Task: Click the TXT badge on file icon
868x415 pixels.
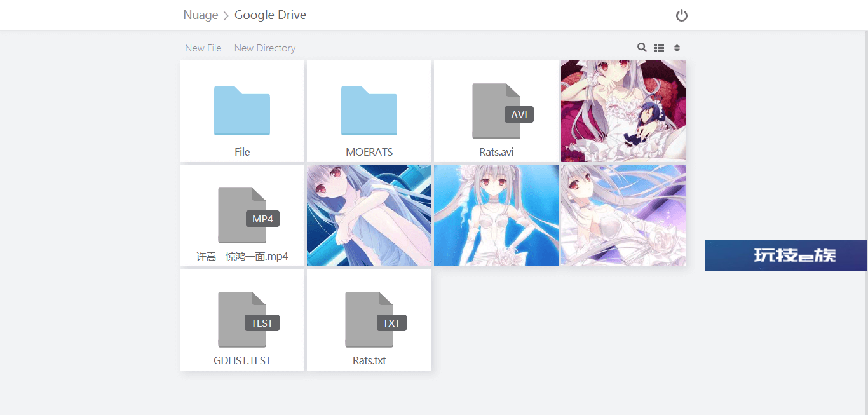Action: pos(391,323)
